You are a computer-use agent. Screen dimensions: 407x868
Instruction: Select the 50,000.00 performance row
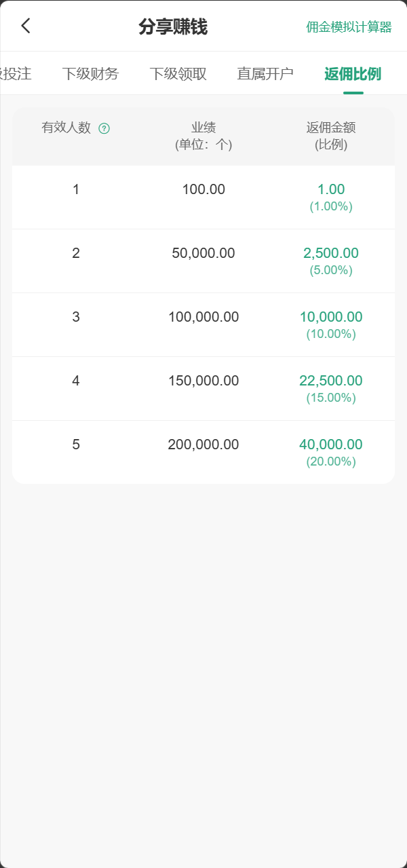click(203, 261)
